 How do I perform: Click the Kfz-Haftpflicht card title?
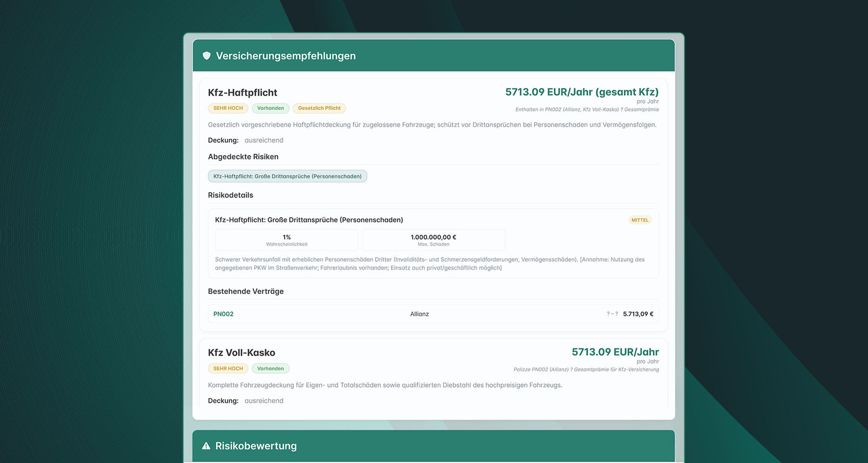(242, 93)
